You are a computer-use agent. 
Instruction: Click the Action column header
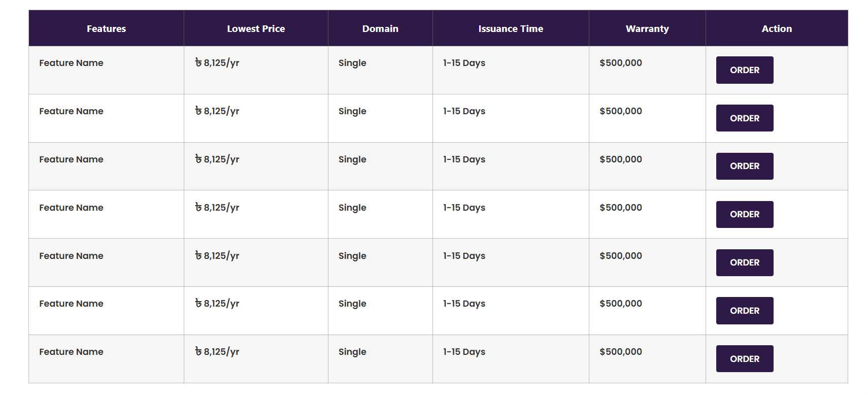(x=776, y=28)
